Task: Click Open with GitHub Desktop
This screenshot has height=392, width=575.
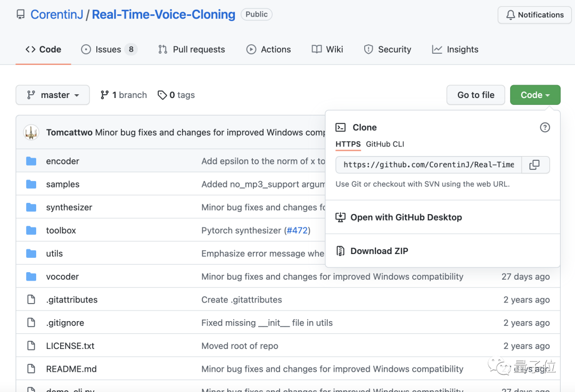Action: pyautogui.click(x=406, y=217)
